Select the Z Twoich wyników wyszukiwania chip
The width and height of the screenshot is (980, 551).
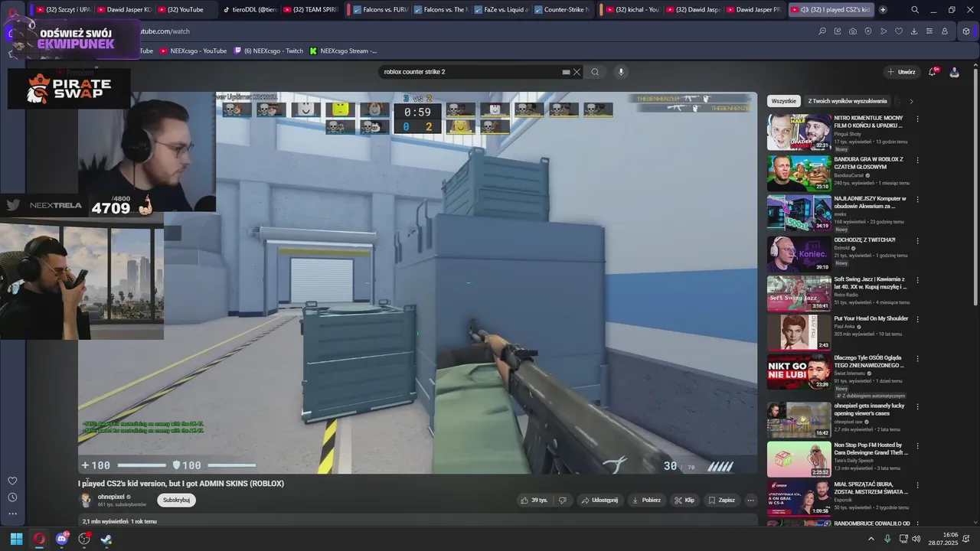(x=848, y=101)
